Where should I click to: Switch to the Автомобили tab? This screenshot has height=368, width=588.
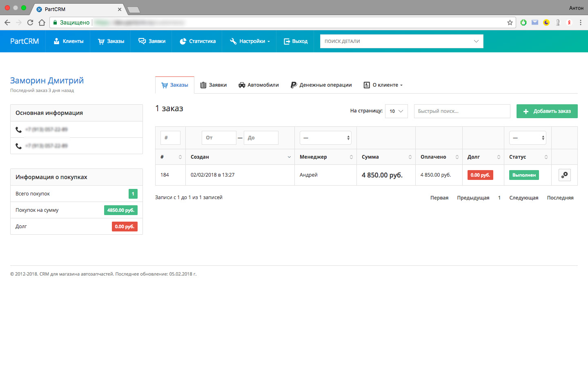pyautogui.click(x=258, y=85)
